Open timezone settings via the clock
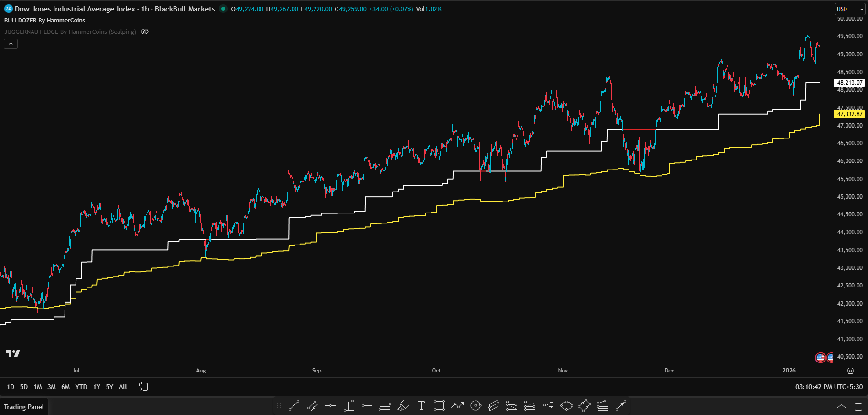The height and width of the screenshot is (415, 868). 829,387
